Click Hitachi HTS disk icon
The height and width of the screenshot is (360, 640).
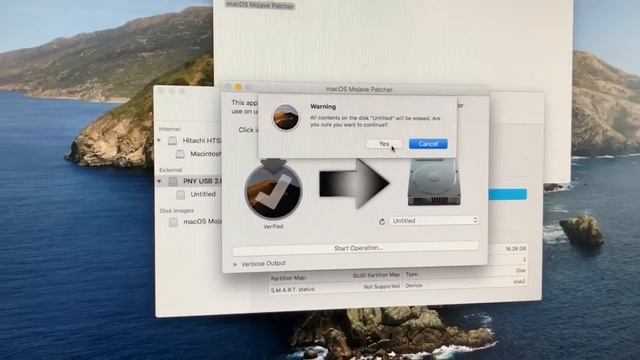[x=173, y=141]
